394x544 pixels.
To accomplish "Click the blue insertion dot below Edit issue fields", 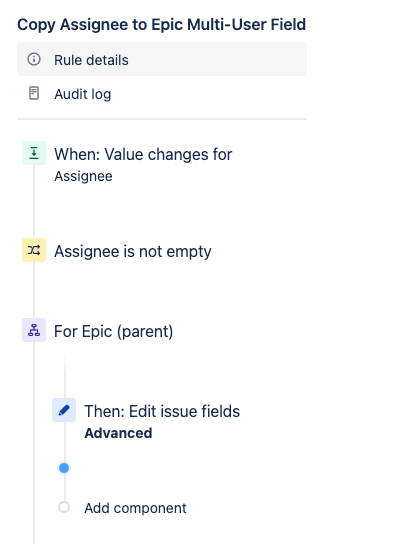I will (64, 468).
